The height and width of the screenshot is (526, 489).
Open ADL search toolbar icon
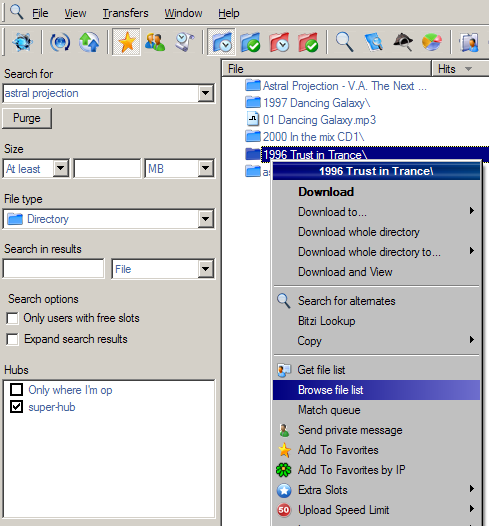coord(374,42)
